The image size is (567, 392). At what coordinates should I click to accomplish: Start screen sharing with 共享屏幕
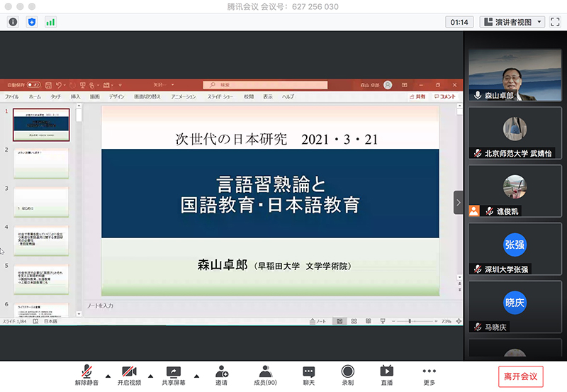(173, 375)
